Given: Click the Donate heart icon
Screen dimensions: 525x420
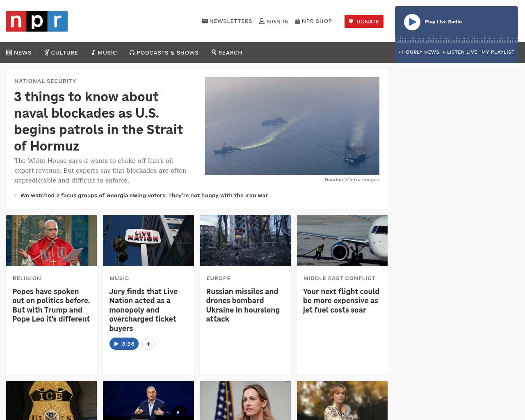Looking at the screenshot, I should [x=351, y=21].
